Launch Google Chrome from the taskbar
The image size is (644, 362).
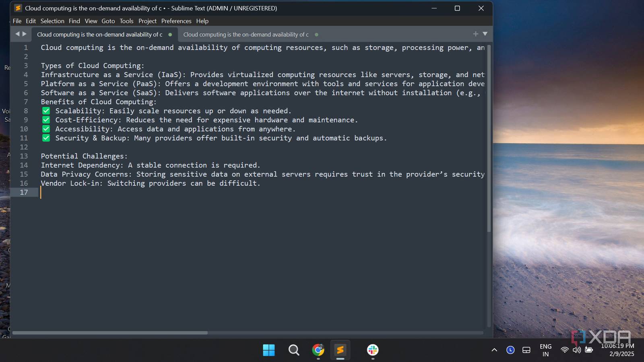coord(318,350)
